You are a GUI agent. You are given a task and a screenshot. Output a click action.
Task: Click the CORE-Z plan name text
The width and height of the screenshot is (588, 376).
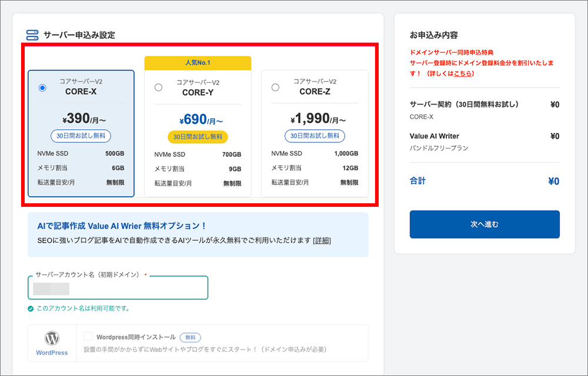click(315, 92)
